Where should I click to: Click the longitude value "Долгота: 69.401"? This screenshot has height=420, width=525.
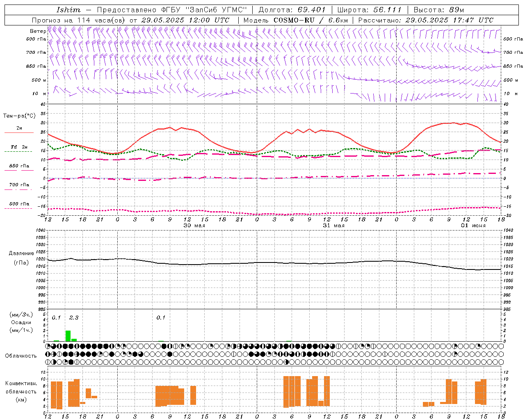point(292,10)
